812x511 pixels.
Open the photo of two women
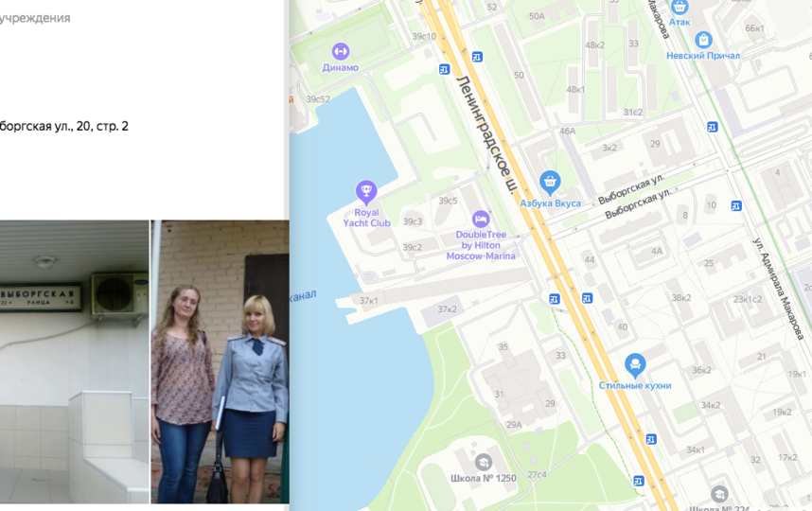pyautogui.click(x=221, y=361)
